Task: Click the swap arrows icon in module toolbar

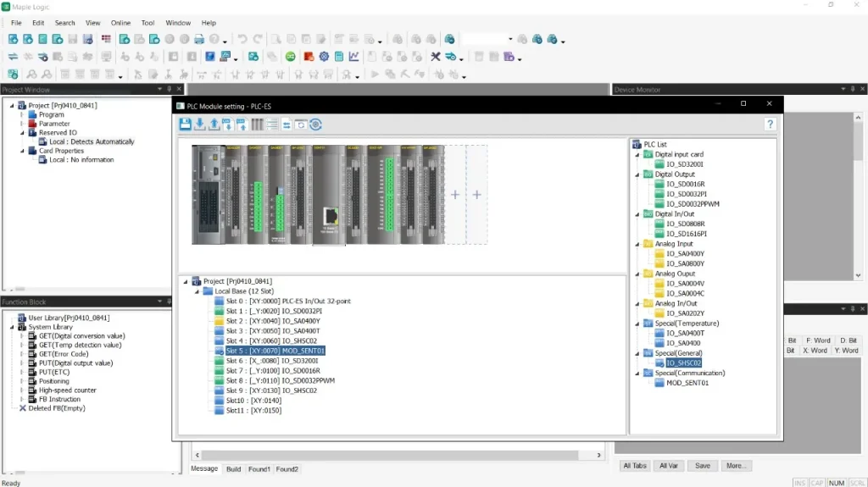Action: 287,125
